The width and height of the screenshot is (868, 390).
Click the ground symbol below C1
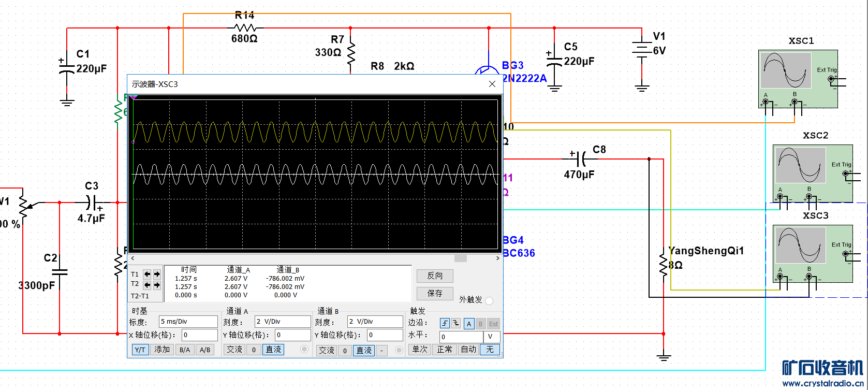point(67,102)
